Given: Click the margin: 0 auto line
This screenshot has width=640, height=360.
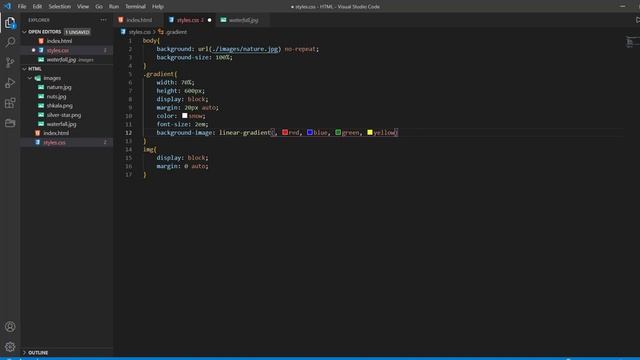Looking at the screenshot, I should point(182,166).
